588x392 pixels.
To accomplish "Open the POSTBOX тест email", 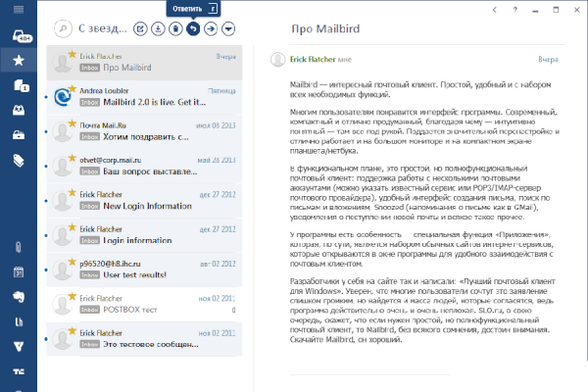I will pos(144,304).
